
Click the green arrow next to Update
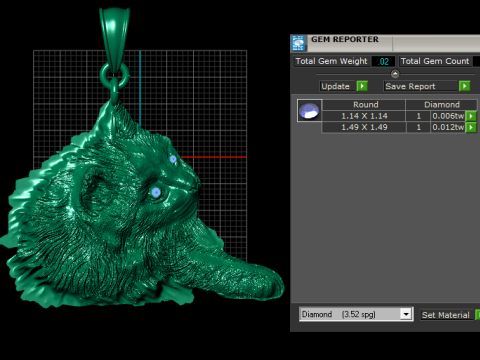pyautogui.click(x=362, y=86)
